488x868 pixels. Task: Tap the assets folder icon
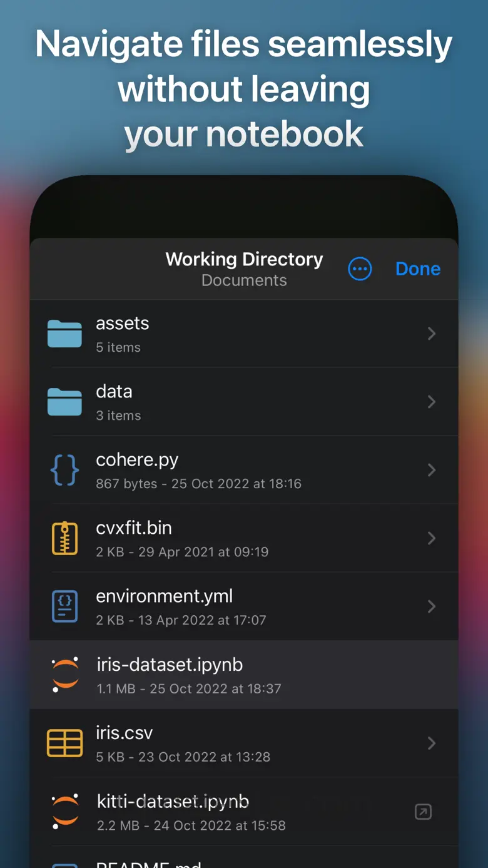click(64, 334)
